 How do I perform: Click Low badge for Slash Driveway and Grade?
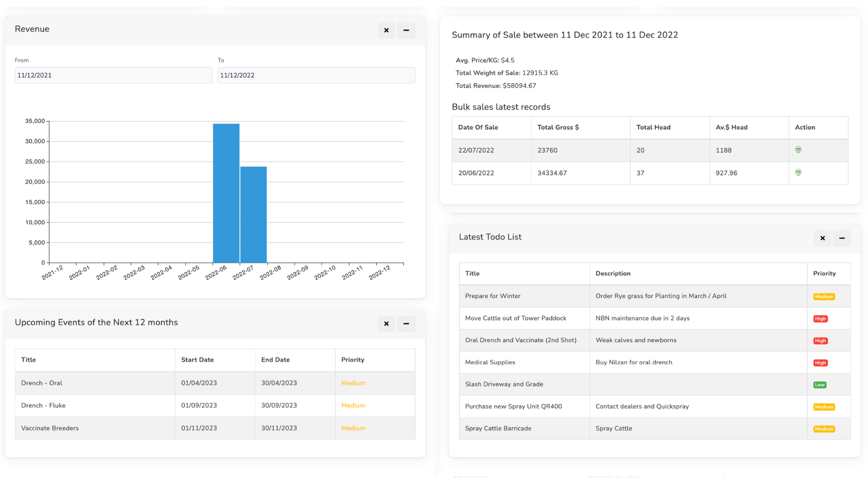coord(820,385)
